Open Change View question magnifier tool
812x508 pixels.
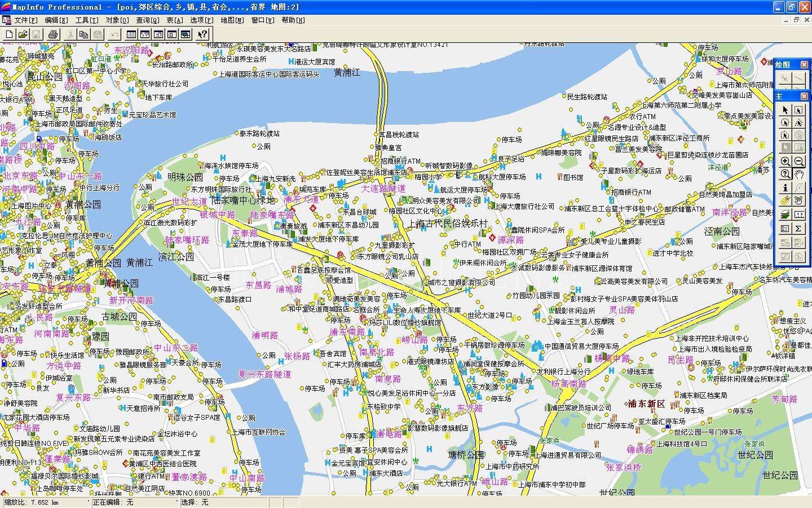click(x=785, y=174)
